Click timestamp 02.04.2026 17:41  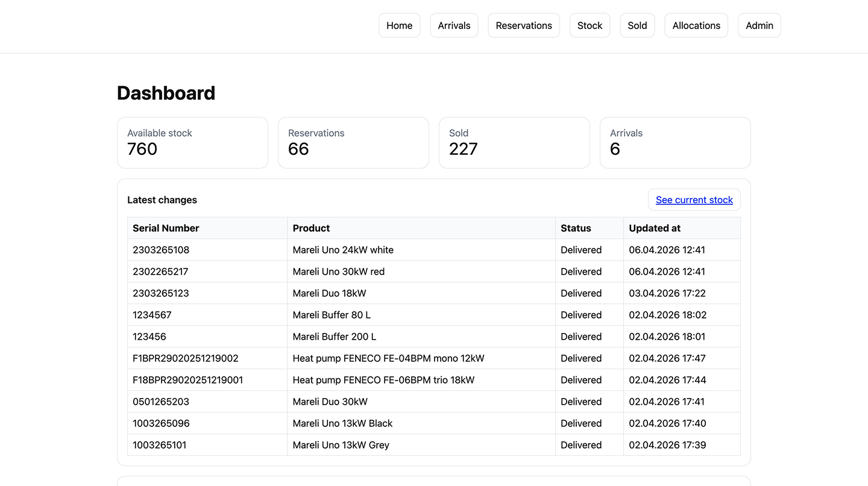pos(667,402)
